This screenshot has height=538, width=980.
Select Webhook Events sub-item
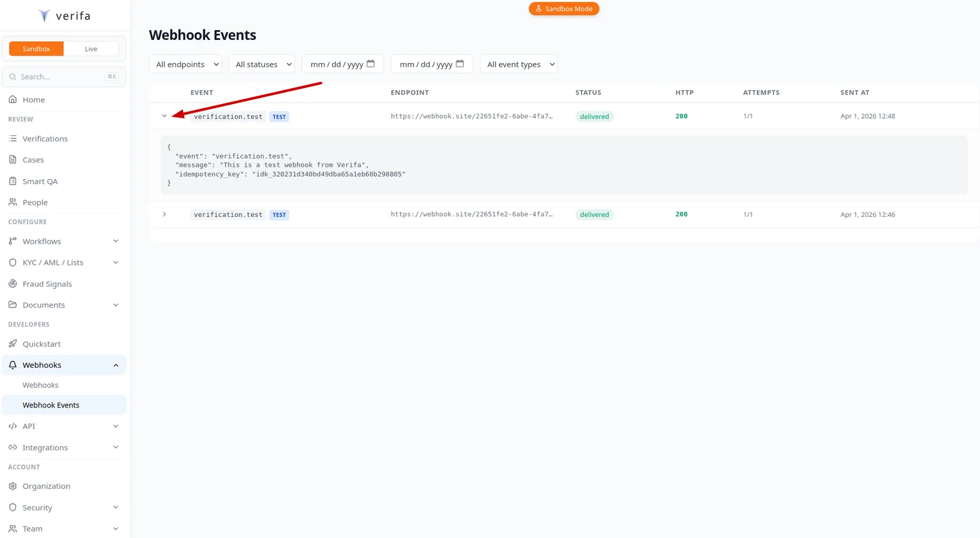coord(64,405)
